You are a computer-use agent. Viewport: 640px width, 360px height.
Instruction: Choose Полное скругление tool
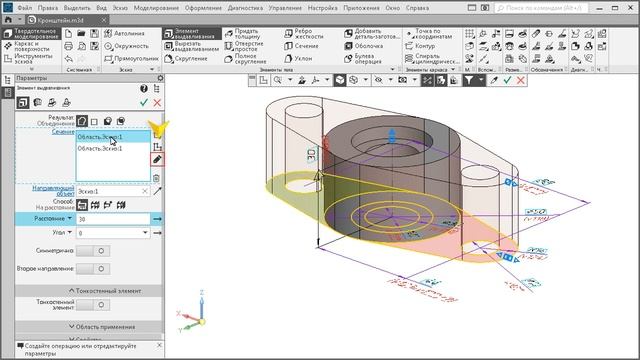point(245,59)
